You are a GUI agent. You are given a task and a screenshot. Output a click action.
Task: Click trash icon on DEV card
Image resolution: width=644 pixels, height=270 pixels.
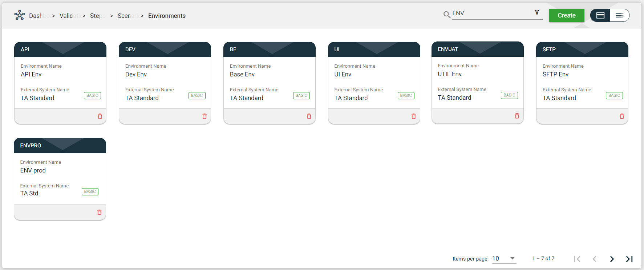[204, 116]
